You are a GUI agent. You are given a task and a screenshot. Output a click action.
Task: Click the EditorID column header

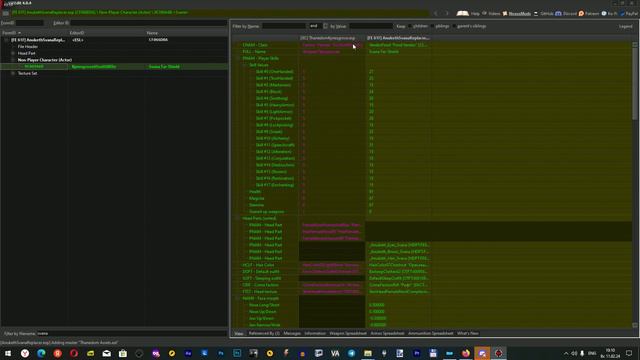pos(107,33)
